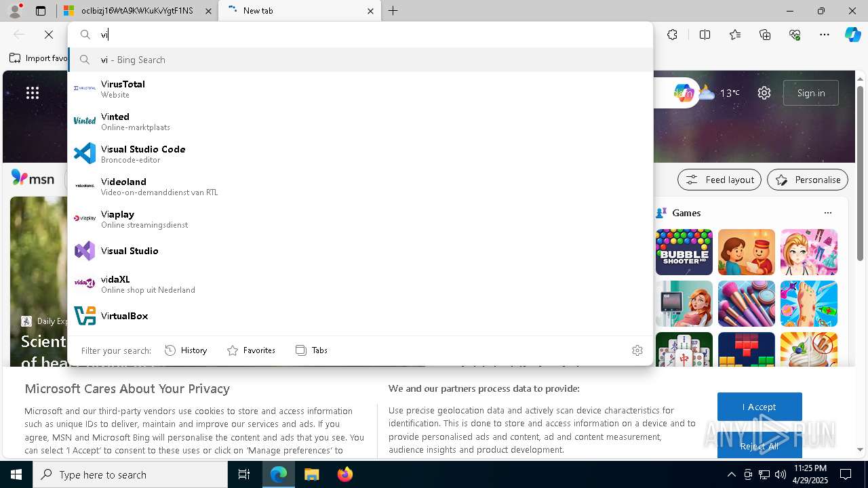Image resolution: width=868 pixels, height=488 pixels.
Task: Open Settings and more ellipsis menu
Action: pos(825,35)
